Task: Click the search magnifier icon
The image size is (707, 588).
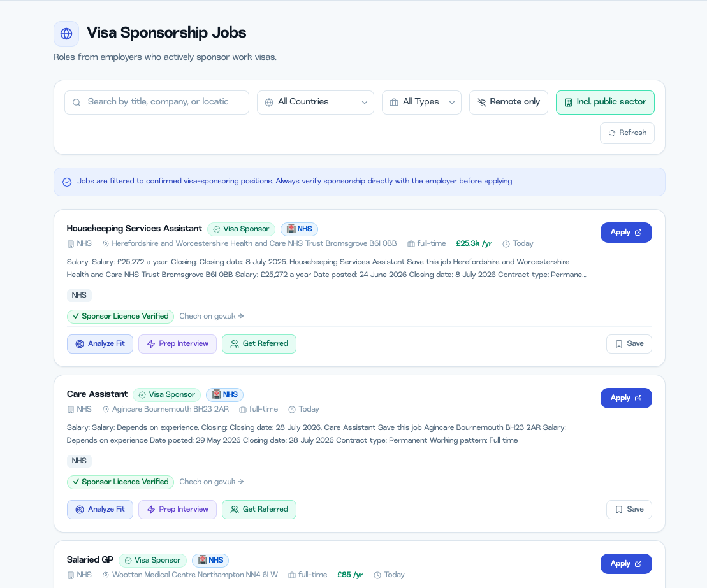Action: [77, 103]
